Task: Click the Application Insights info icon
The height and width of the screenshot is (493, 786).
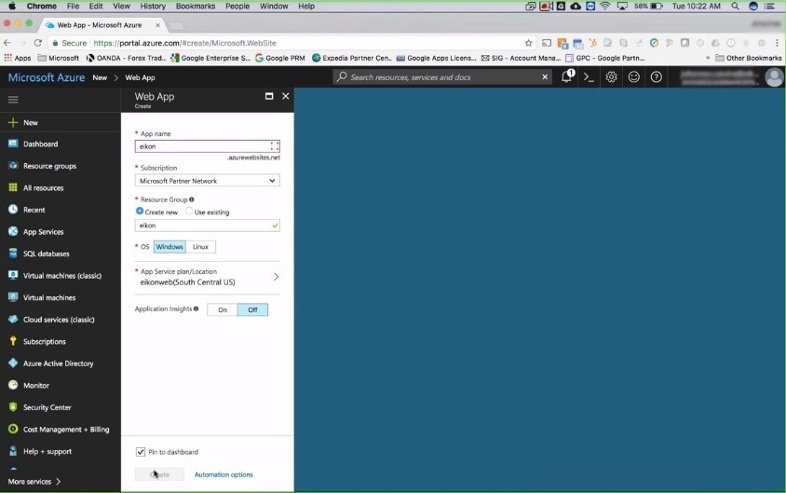Action: pos(196,309)
